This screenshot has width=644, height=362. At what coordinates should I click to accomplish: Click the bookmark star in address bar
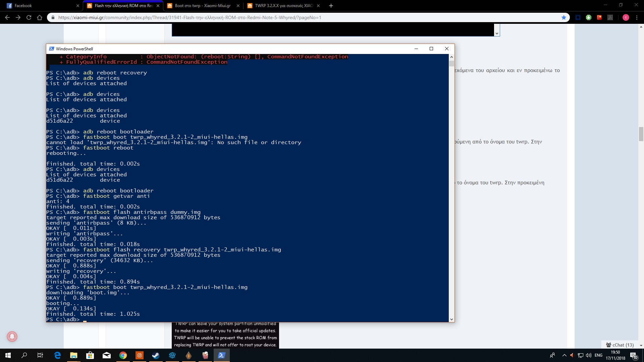[564, 17]
